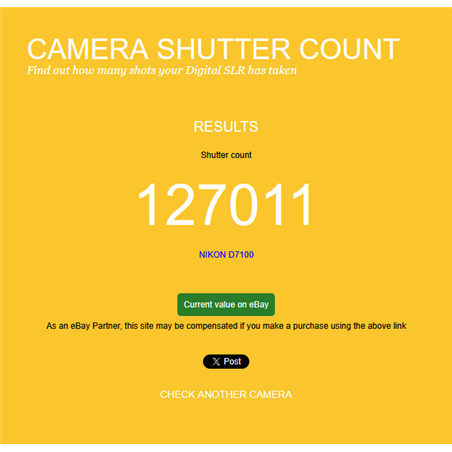
Task: Open the NIKON D7100 link
Action: (226, 255)
